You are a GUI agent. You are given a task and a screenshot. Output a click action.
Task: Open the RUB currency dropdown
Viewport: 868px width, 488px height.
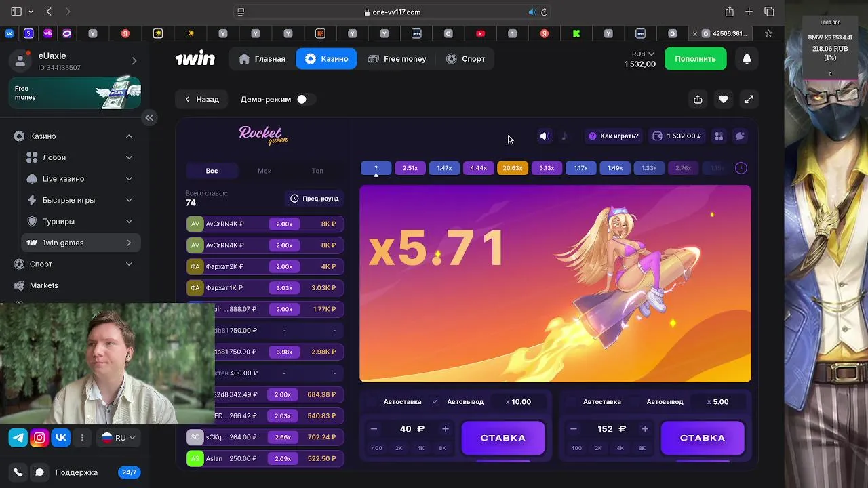click(643, 54)
